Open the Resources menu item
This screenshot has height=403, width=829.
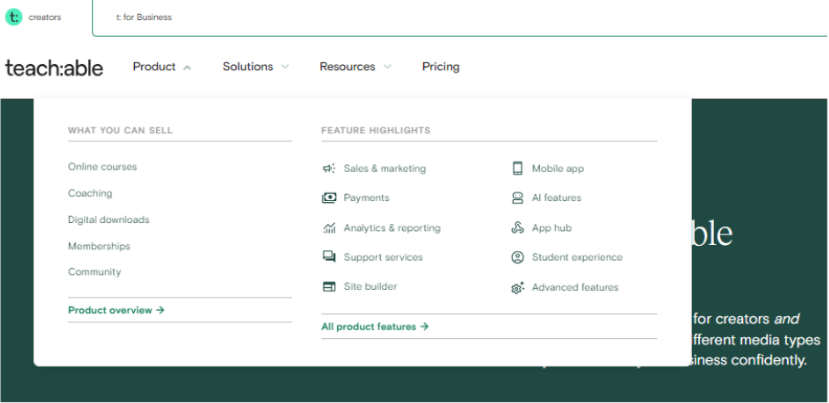pyautogui.click(x=347, y=67)
